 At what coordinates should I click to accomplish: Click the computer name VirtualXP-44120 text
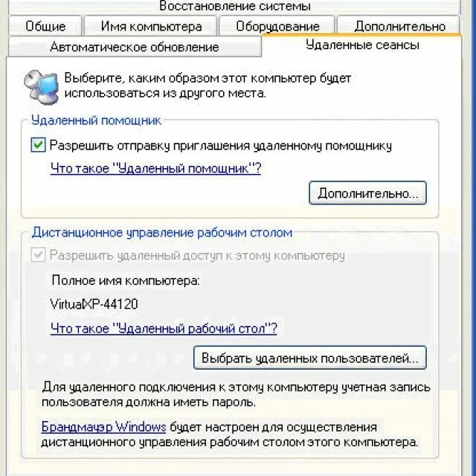[94, 304]
